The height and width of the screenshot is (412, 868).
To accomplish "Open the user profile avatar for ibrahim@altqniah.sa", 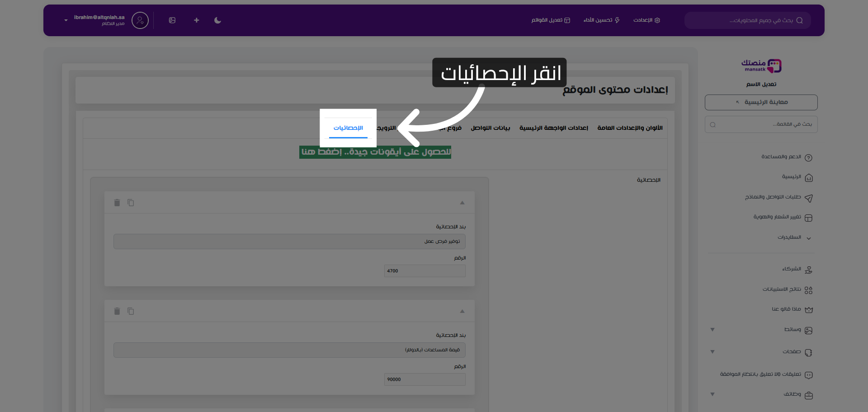I will point(140,20).
